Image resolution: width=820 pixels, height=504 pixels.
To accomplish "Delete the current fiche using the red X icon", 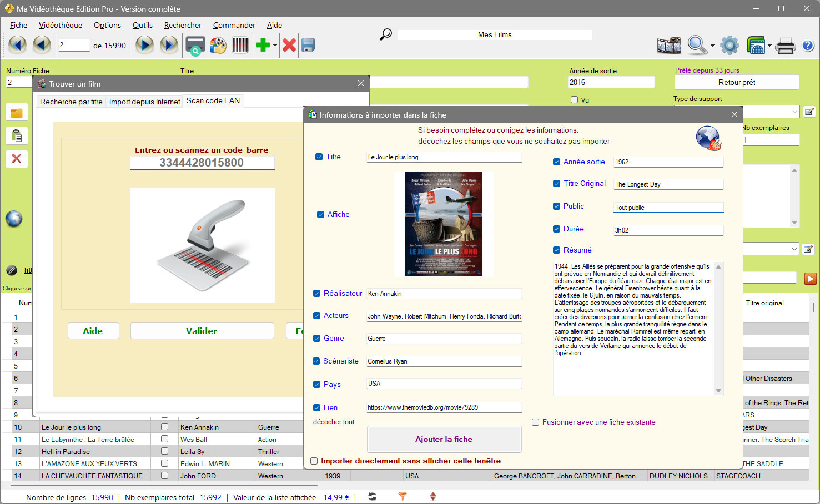I will tap(289, 45).
